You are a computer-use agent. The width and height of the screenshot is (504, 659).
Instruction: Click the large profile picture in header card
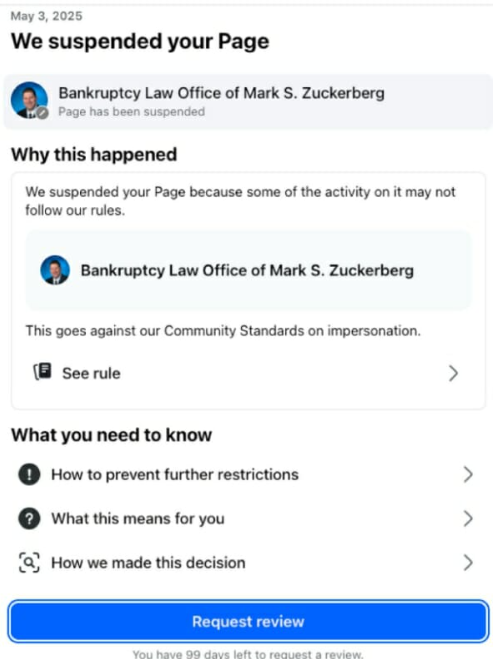pos(29,100)
